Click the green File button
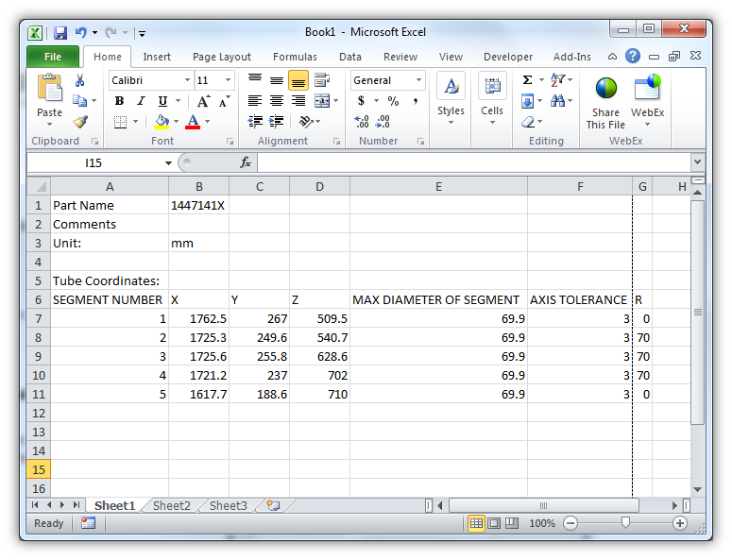The image size is (732, 560). click(53, 57)
